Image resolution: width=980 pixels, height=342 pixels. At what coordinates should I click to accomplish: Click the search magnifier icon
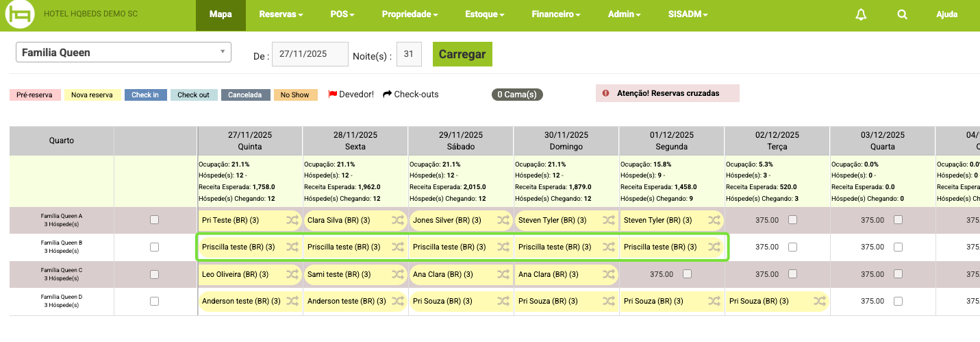903,15
